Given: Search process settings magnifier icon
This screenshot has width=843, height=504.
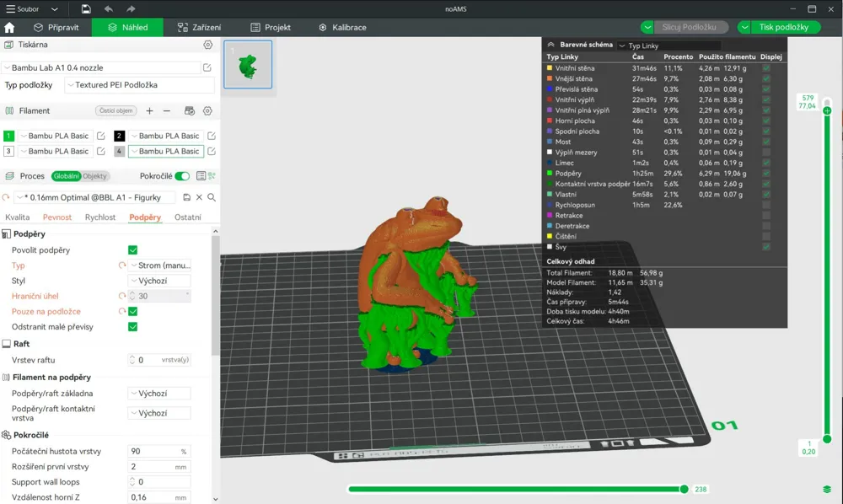Looking at the screenshot, I should (212, 197).
